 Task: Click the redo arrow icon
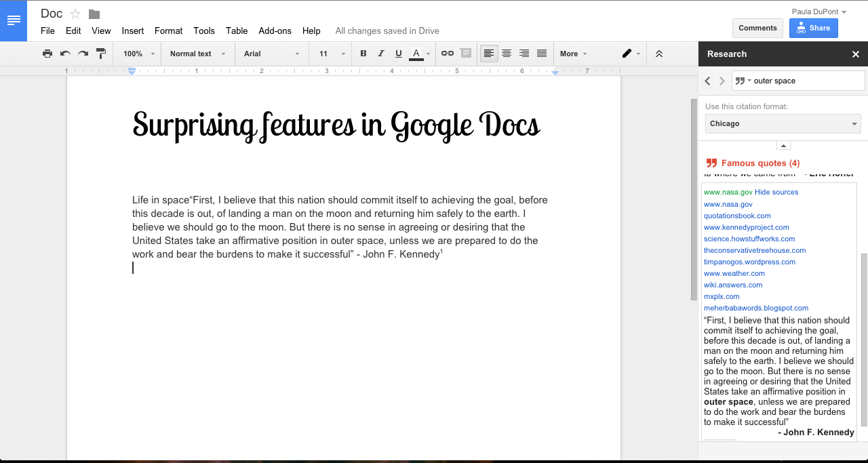click(x=83, y=54)
